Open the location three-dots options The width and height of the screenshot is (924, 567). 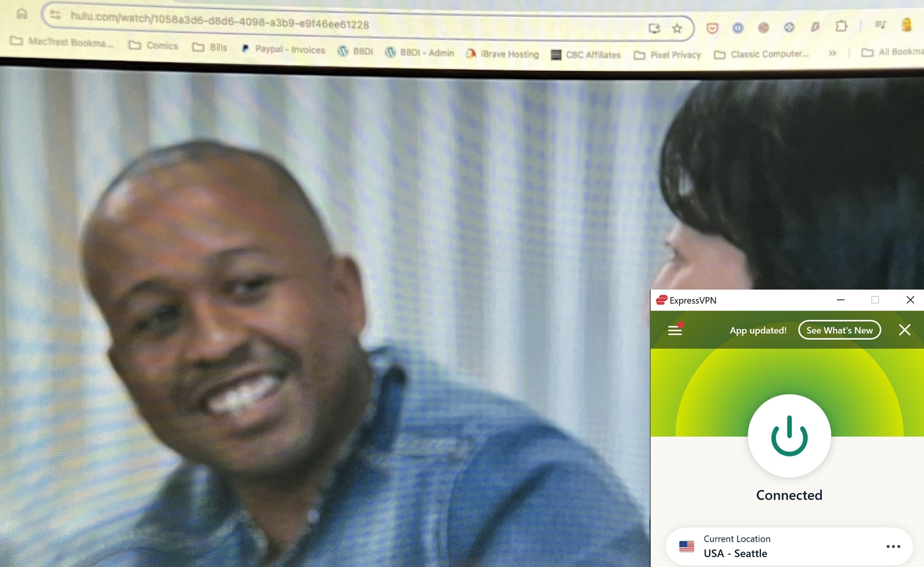[893, 547]
